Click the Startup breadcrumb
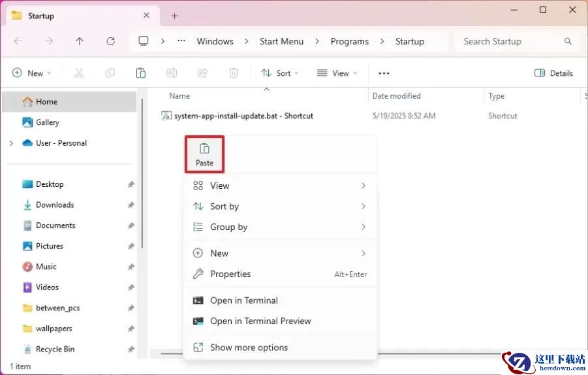Viewport: 588px width, 375px height. click(x=409, y=41)
